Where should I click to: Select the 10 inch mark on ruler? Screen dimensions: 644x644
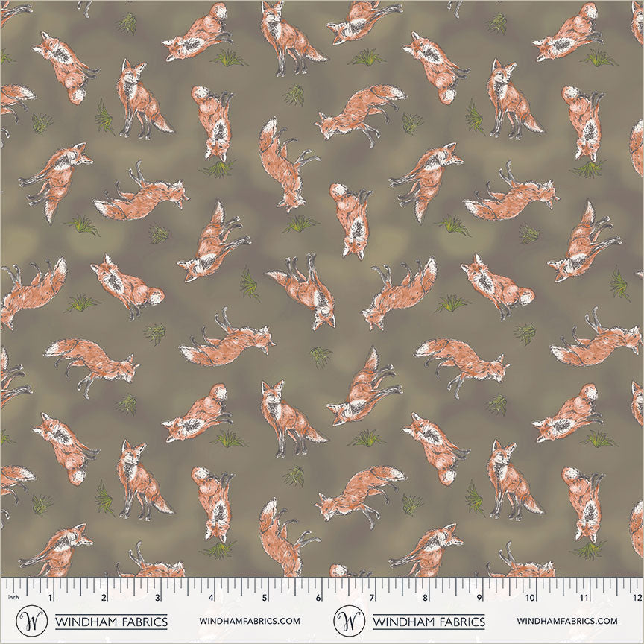click(531, 597)
